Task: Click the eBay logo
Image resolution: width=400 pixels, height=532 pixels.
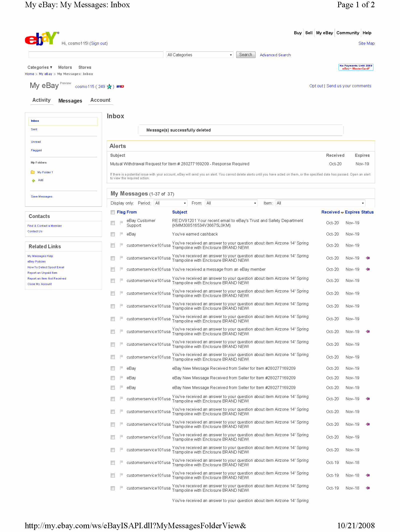Action: 42,38
